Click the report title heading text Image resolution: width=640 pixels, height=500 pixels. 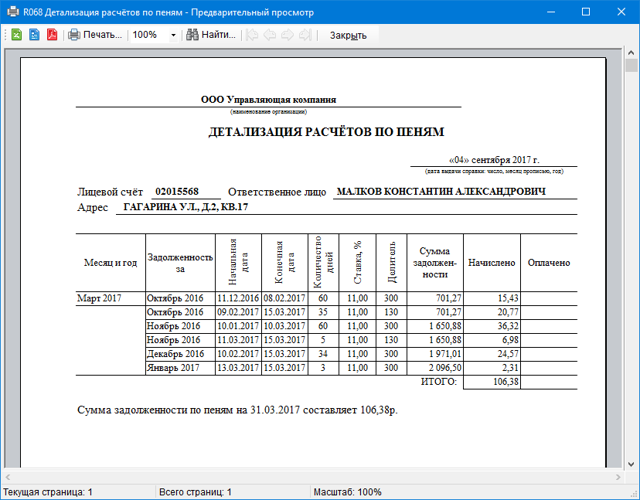click(x=326, y=131)
